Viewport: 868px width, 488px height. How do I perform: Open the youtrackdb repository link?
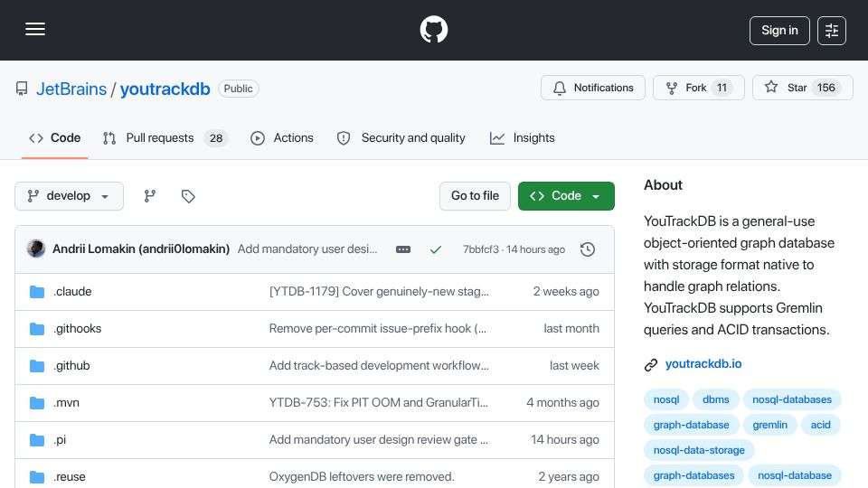165,89
